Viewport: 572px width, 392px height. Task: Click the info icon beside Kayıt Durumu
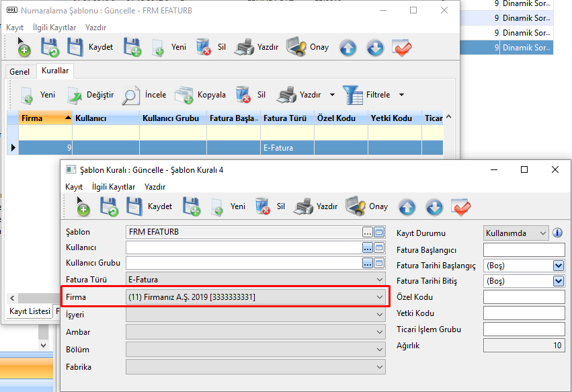tap(557, 233)
